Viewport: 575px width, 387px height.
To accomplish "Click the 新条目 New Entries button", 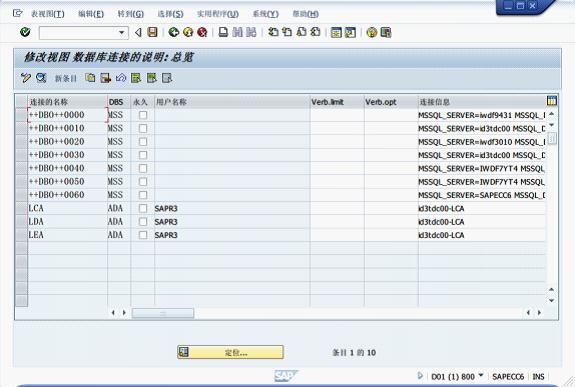I will (66, 78).
